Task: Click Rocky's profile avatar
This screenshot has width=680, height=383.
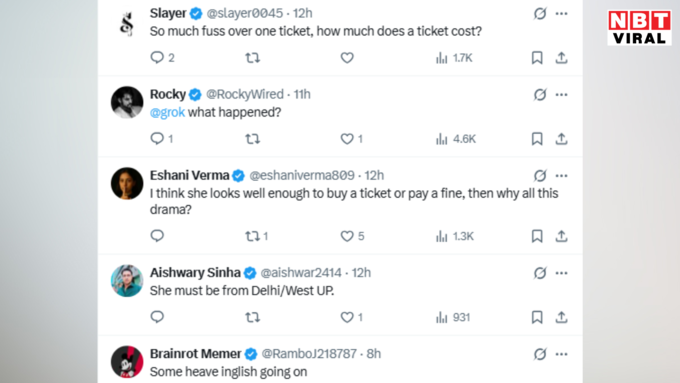Action: pyautogui.click(x=127, y=102)
